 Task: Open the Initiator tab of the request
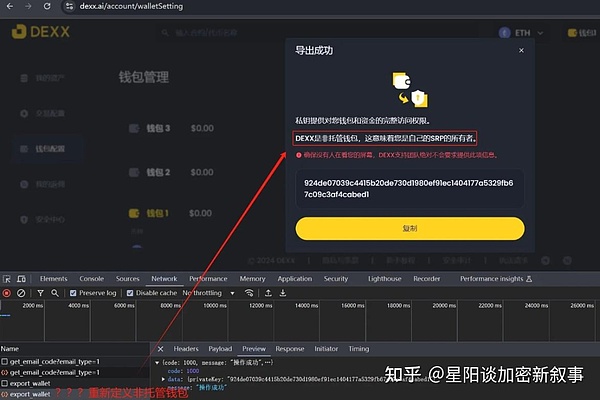click(x=326, y=349)
